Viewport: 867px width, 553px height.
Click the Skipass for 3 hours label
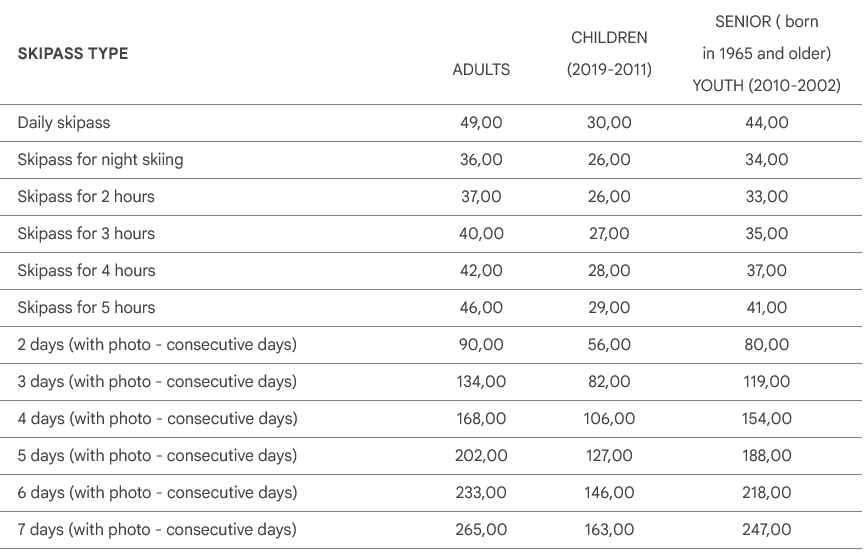86,234
